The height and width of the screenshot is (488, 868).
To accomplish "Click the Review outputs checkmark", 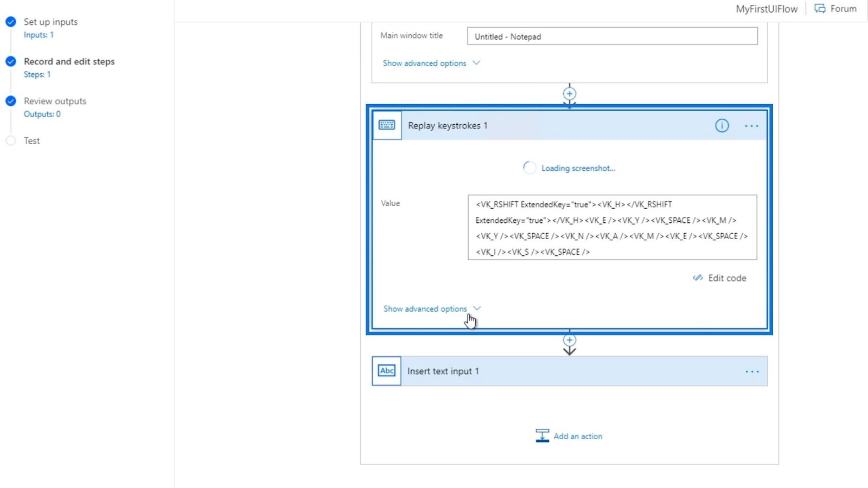I will pyautogui.click(x=11, y=101).
